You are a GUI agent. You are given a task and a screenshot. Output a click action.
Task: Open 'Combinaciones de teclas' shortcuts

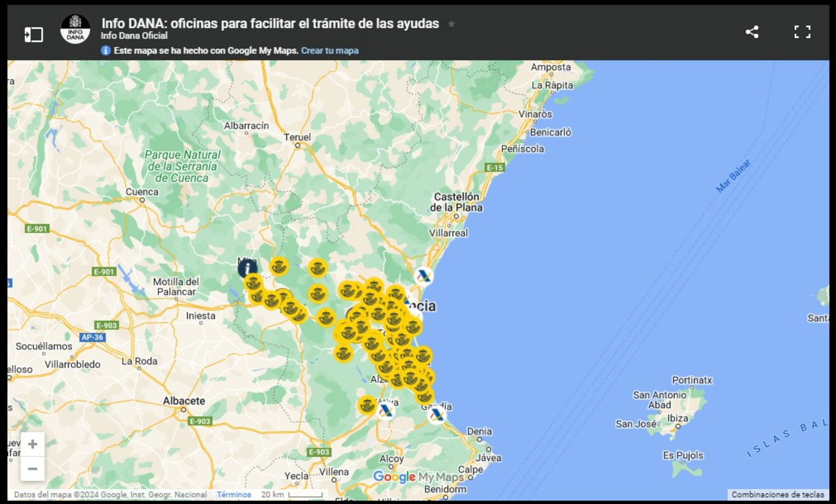coord(777,495)
